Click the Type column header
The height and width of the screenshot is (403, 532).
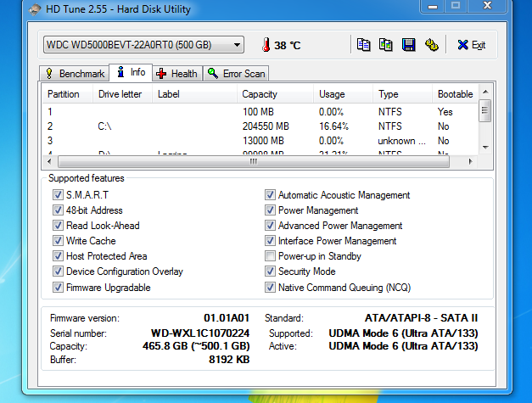[x=402, y=94]
